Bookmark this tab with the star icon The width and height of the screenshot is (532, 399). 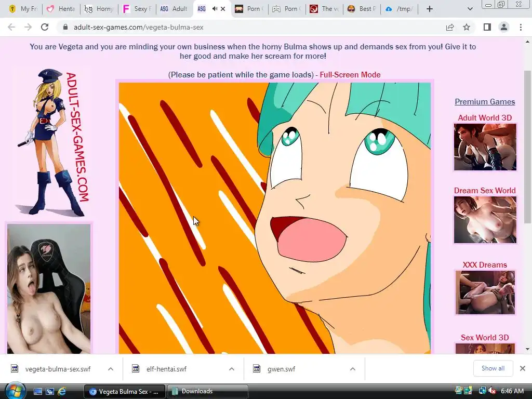467,27
